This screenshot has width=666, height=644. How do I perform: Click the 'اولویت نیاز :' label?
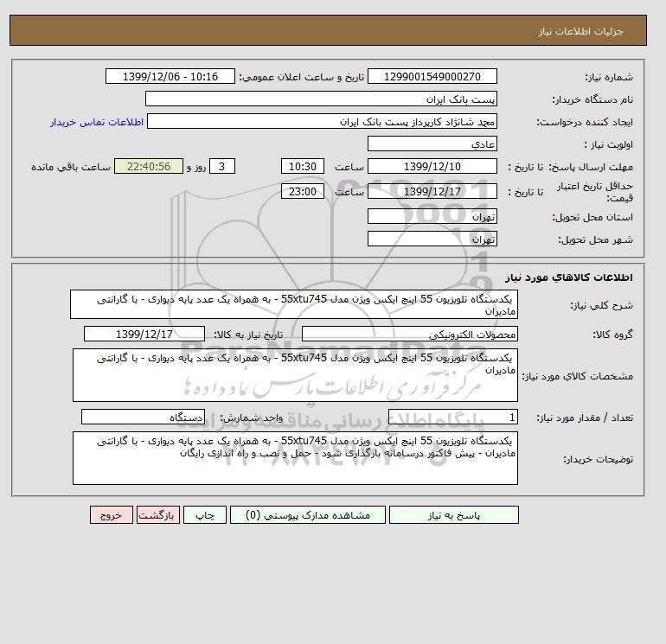click(x=609, y=144)
